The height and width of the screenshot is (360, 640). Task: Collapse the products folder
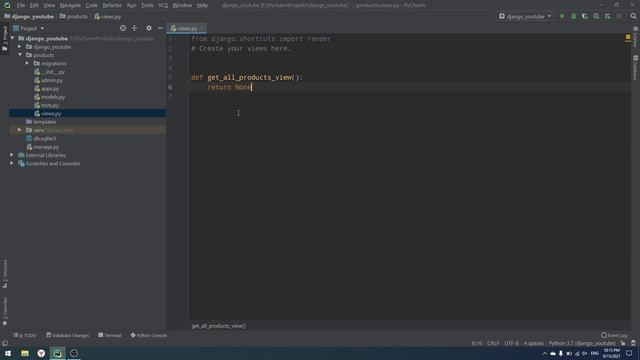tap(20, 55)
